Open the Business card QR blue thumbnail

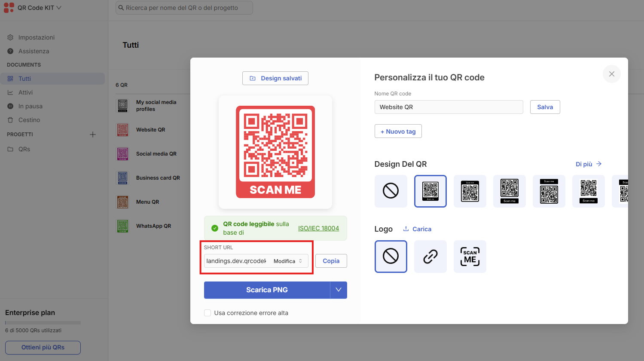pyautogui.click(x=122, y=177)
